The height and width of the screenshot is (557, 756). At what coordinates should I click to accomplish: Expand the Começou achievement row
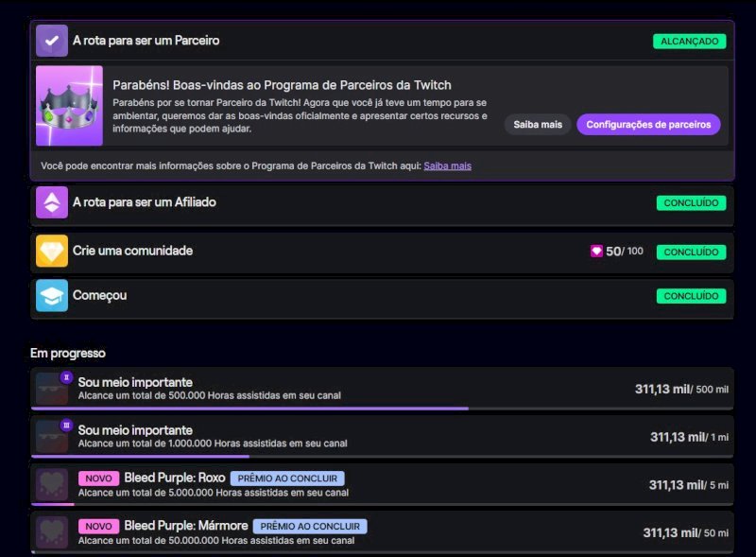(x=382, y=297)
